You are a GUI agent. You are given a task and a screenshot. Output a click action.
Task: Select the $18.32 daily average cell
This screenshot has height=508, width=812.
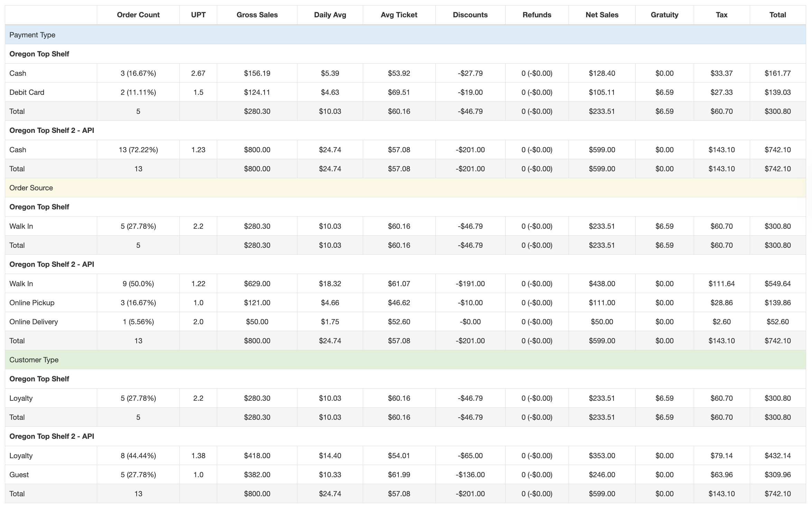[330, 283]
